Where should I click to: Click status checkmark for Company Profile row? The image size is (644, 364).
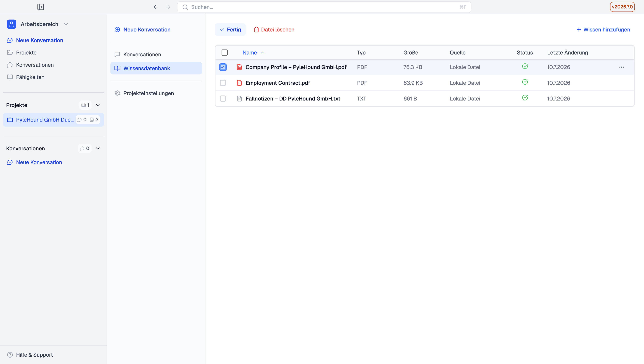[525, 66]
